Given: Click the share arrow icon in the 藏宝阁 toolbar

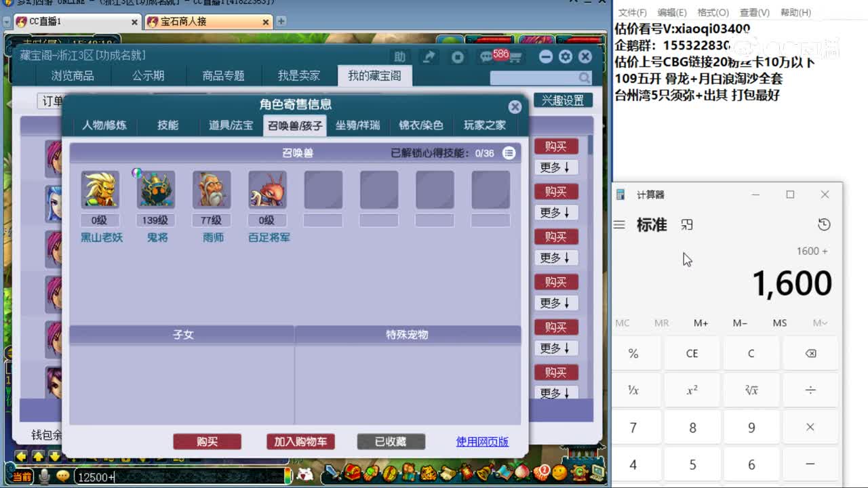Looking at the screenshot, I should 429,57.
